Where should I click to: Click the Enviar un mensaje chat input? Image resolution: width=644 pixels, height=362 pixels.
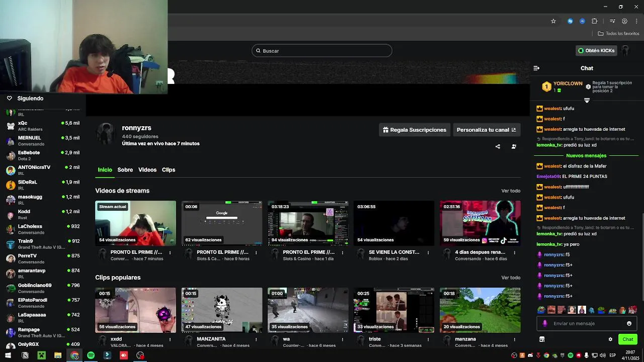[587, 323]
